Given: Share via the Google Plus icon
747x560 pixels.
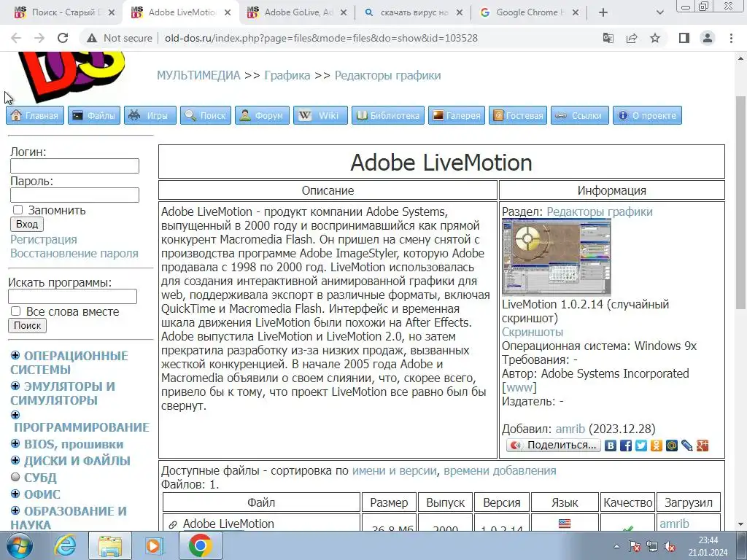Looking at the screenshot, I should click(x=703, y=446).
